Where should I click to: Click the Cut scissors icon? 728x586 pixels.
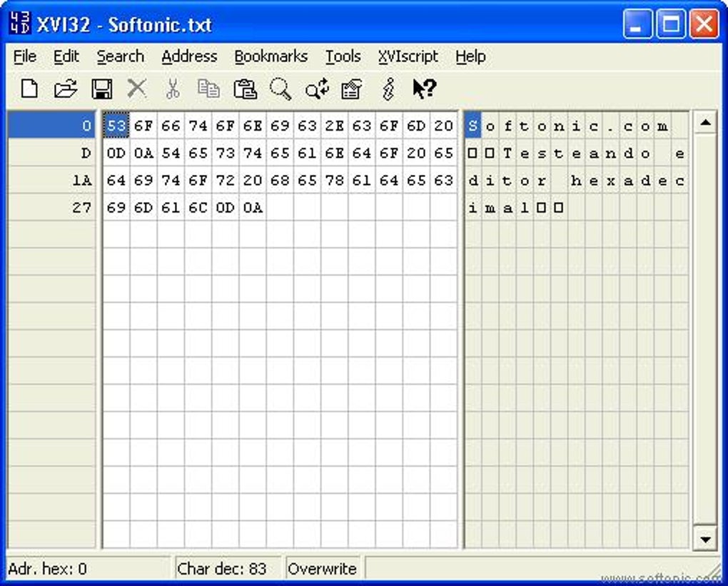point(173,89)
